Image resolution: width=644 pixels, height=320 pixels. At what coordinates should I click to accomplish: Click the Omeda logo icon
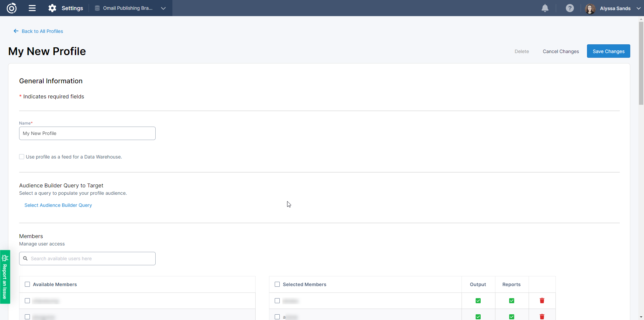pos(12,8)
